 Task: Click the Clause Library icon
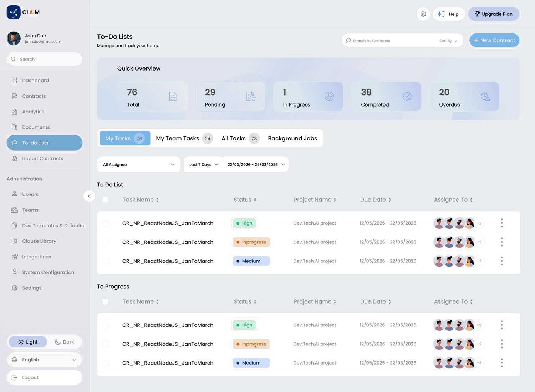pyautogui.click(x=14, y=241)
